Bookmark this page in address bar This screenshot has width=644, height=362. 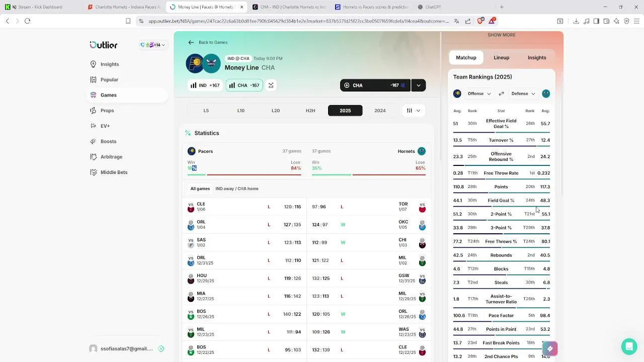pyautogui.click(x=128, y=21)
